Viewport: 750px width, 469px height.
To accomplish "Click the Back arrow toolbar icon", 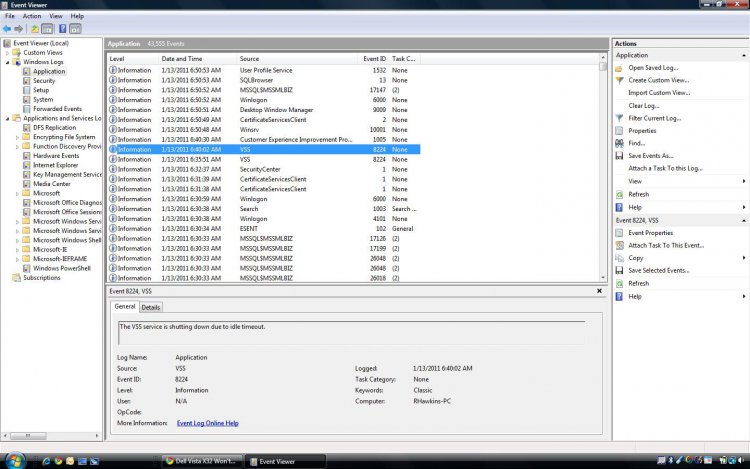I will [7, 29].
